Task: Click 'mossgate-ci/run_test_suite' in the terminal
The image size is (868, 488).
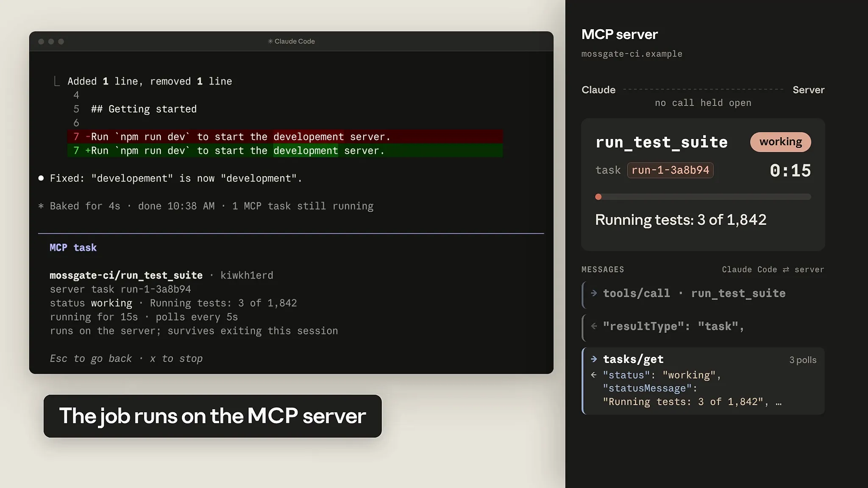Action: (126, 275)
